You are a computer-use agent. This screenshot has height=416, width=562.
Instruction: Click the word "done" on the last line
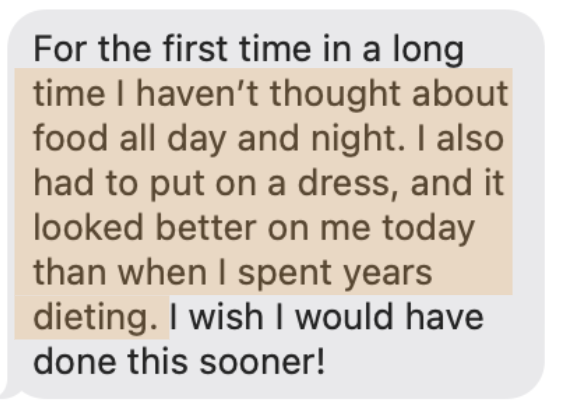coord(75,362)
